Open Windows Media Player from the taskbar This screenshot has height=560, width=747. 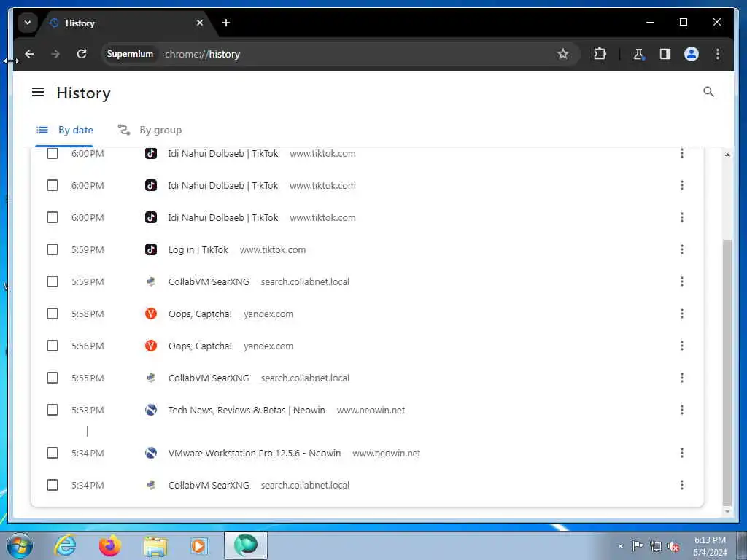point(198,545)
